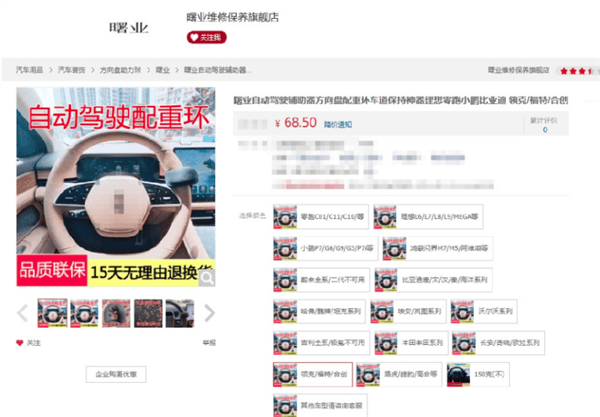The height and width of the screenshot is (417, 600).
Task: Click the 降价通知 price alert link
Action: coord(342,124)
